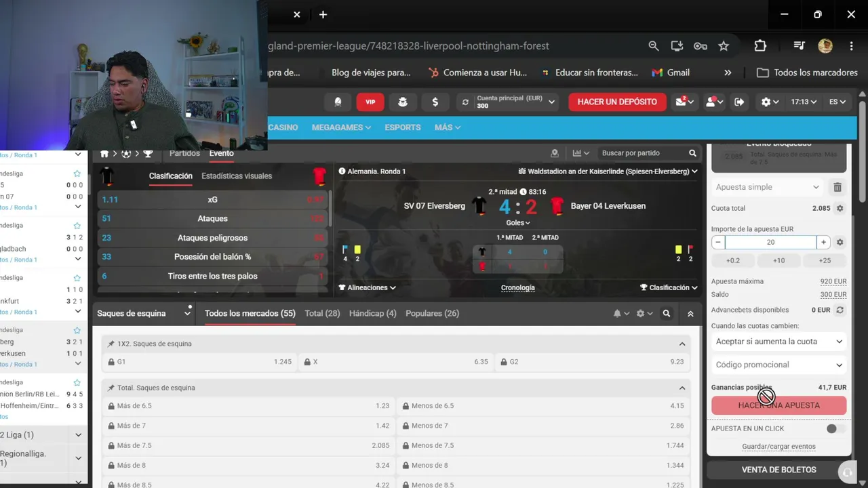Viewport: 868px width, 488px height.
Task: Select the Total (28) markets tab
Action: point(322,314)
